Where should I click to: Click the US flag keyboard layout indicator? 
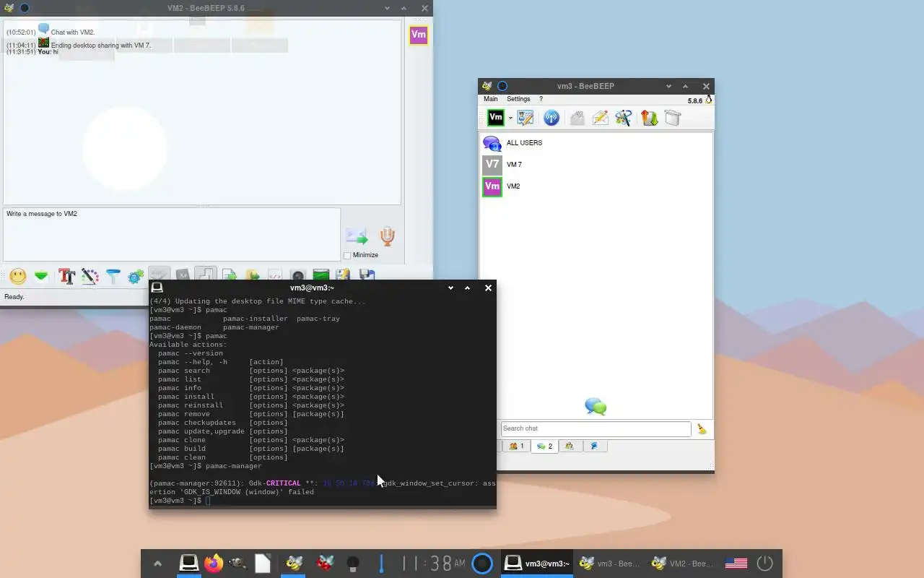pyautogui.click(x=736, y=563)
